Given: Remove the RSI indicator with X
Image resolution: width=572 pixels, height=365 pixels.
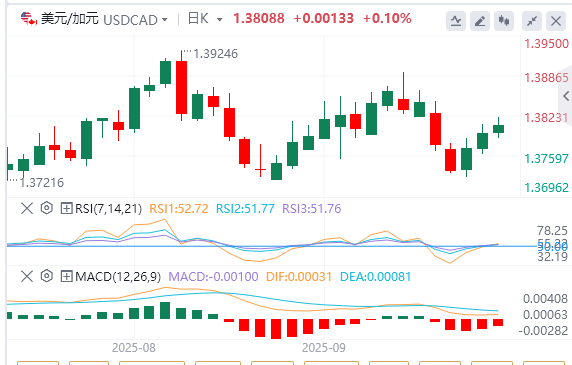Looking at the screenshot, I should [27, 209].
